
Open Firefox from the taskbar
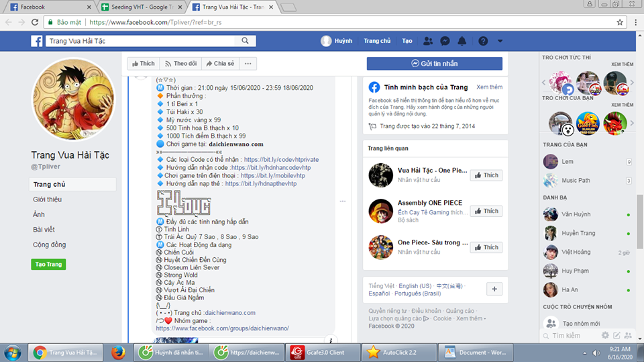pos(118,353)
